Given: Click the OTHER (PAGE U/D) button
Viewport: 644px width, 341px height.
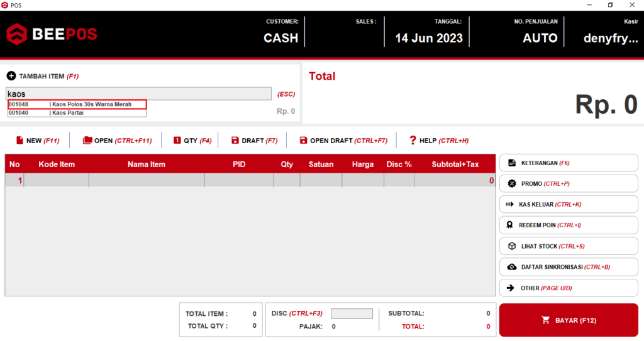Looking at the screenshot, I should pyautogui.click(x=569, y=288).
